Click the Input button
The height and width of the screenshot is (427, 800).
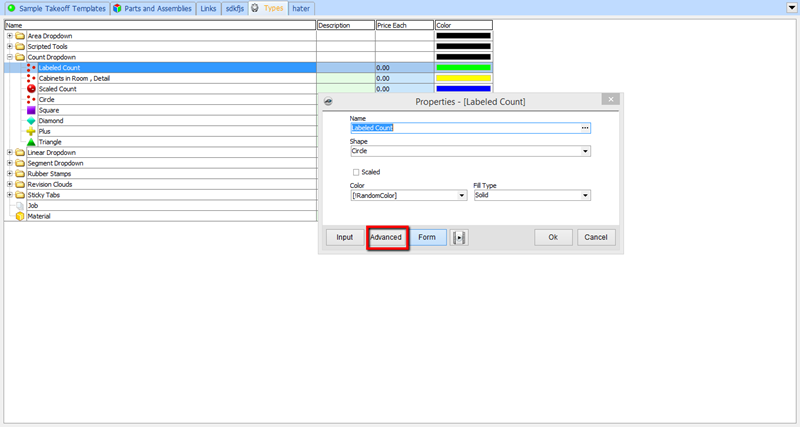coord(344,237)
